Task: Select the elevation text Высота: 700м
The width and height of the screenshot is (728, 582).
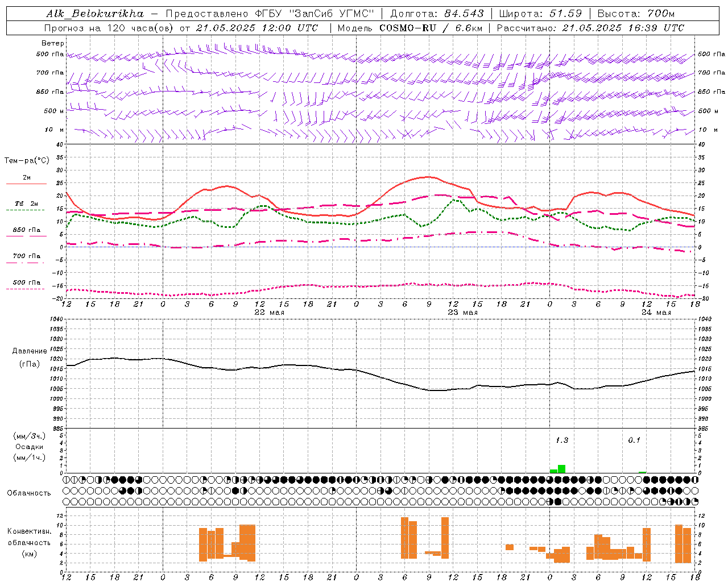Action: [636, 14]
